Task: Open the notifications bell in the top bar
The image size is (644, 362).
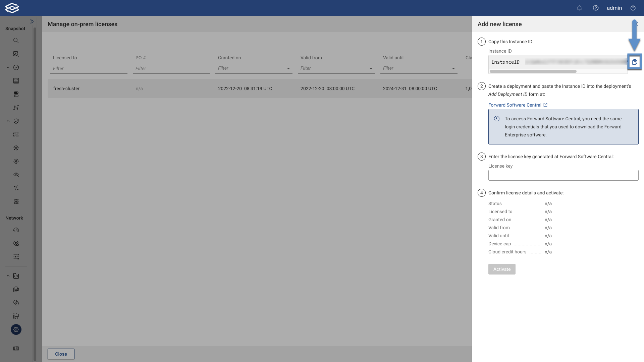Action: click(579, 8)
